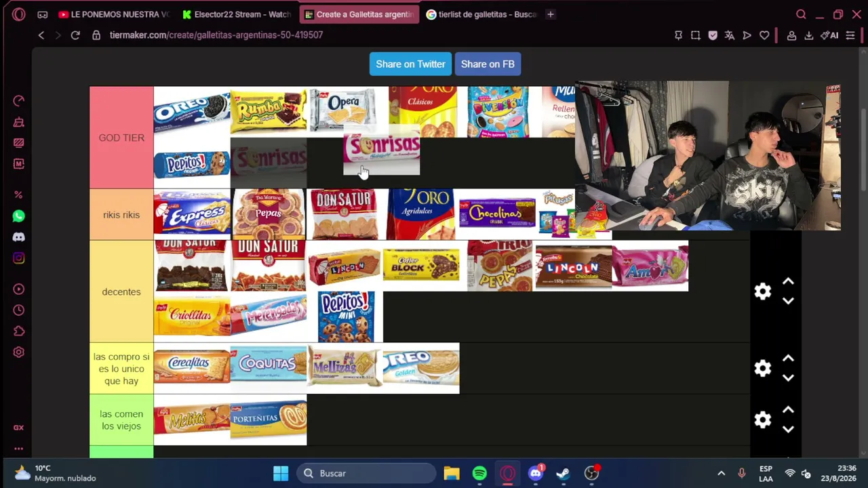
Task: Take a snapshot with the capture icon
Action: 696,35
